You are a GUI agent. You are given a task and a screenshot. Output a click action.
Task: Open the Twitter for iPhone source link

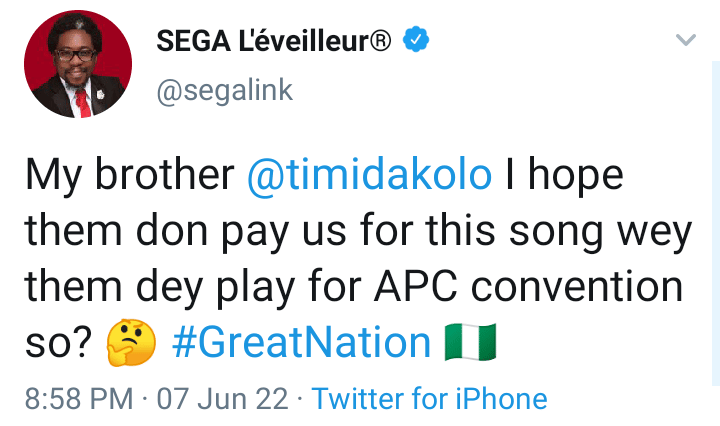(429, 400)
